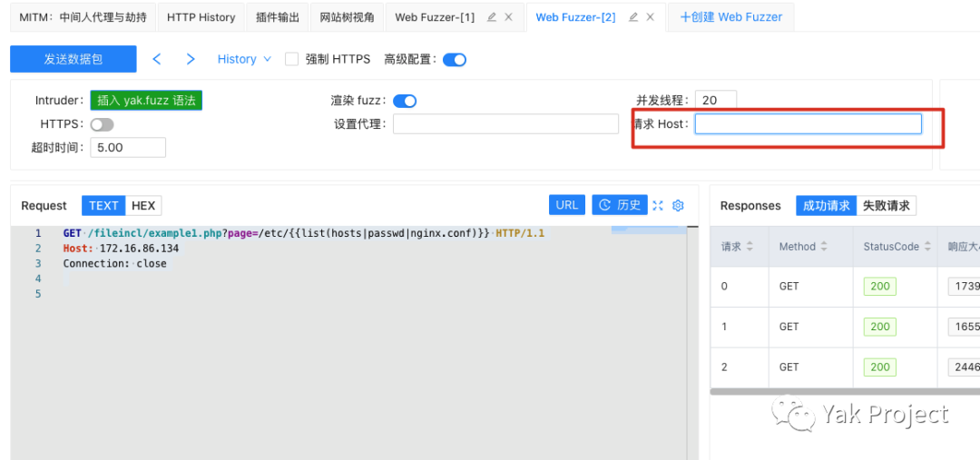Sort responses by 请求 column
980x460 pixels.
pyautogui.click(x=750, y=247)
